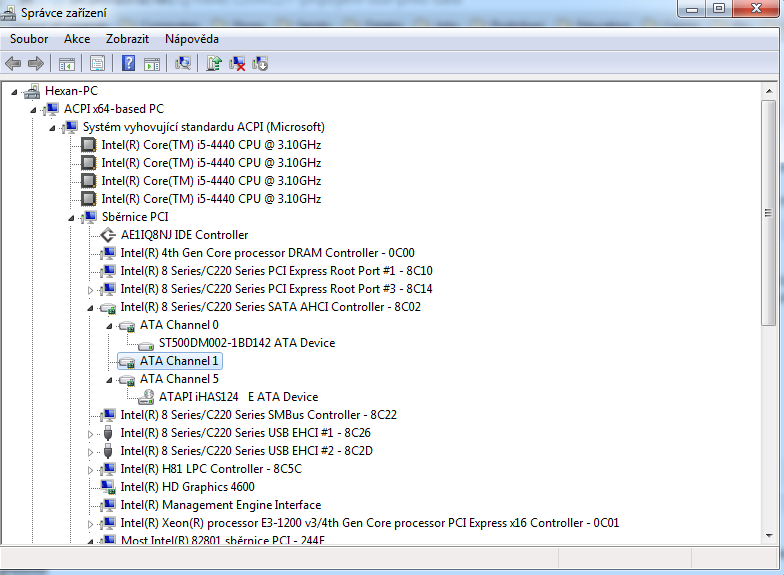The image size is (784, 575).
Task: Open the Zobrazit menu
Action: [128, 38]
